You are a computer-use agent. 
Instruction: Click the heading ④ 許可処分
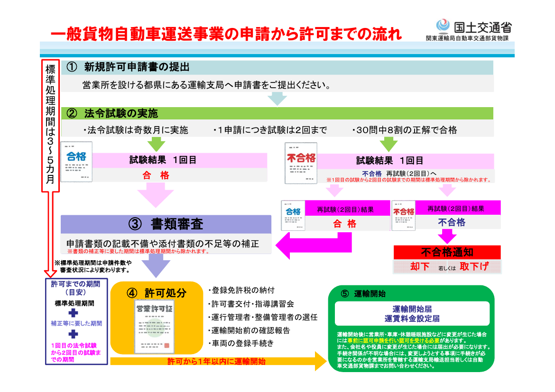(x=157, y=293)
